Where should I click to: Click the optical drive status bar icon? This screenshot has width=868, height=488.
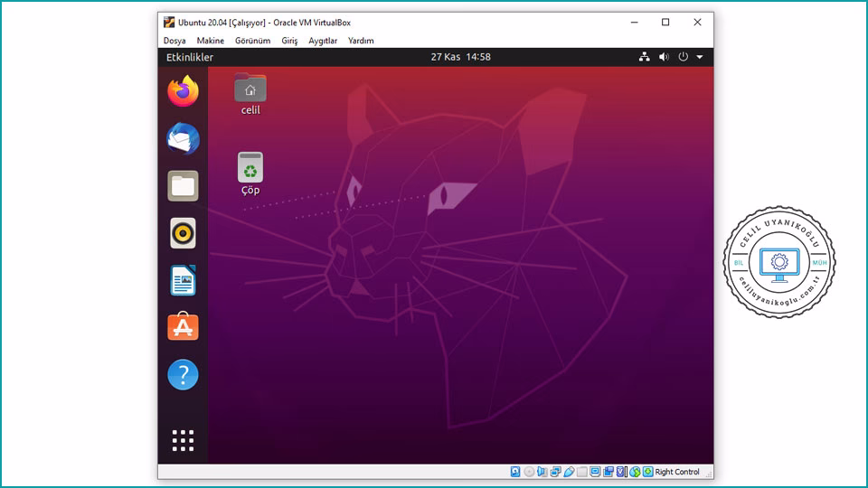point(529,472)
